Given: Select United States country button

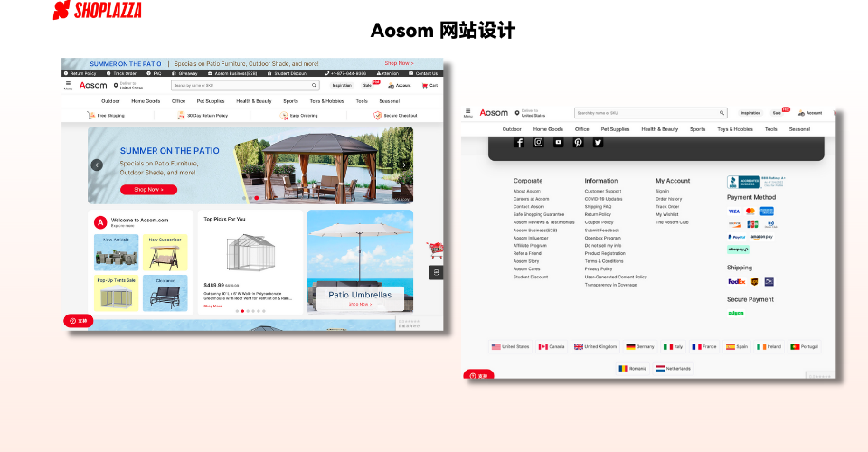Looking at the screenshot, I should tap(510, 346).
